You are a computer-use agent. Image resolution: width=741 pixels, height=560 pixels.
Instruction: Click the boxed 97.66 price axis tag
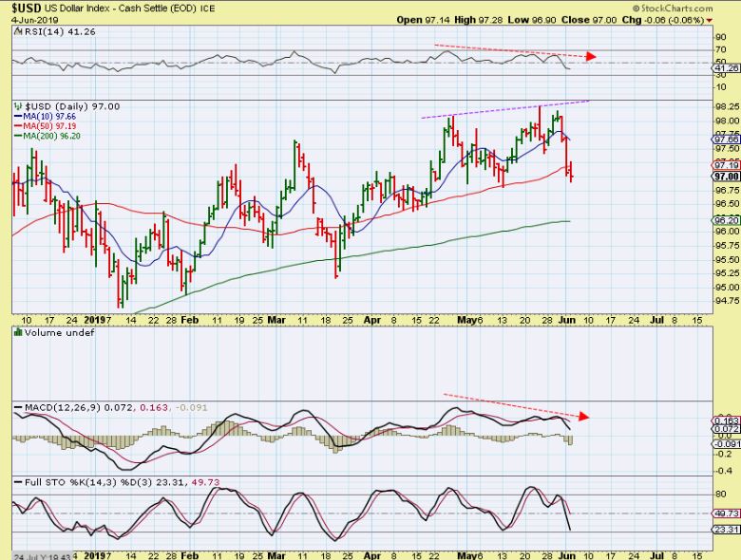tap(726, 140)
